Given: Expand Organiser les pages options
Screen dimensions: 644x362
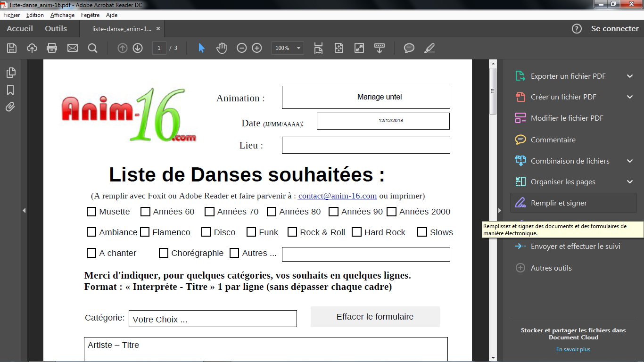Looking at the screenshot, I should click(630, 182).
